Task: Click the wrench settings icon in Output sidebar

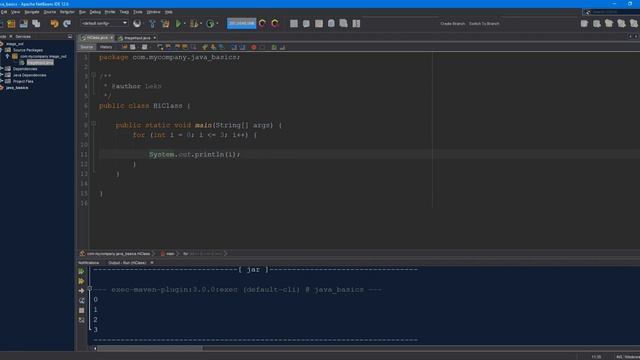Action: click(81, 300)
